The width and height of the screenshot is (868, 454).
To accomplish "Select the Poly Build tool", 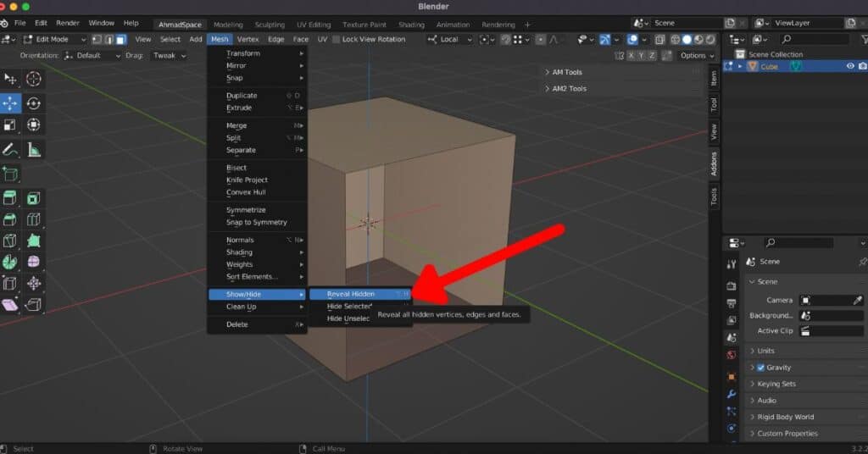I will pos(34,241).
